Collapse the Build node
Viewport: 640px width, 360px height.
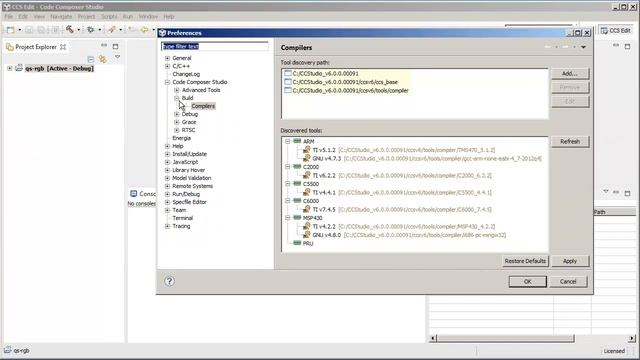[x=177, y=98]
